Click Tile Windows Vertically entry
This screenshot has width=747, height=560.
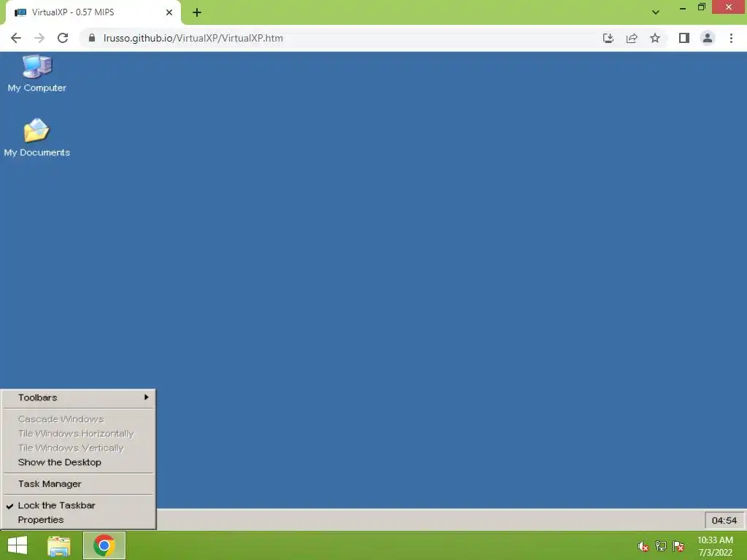pyautogui.click(x=79, y=448)
